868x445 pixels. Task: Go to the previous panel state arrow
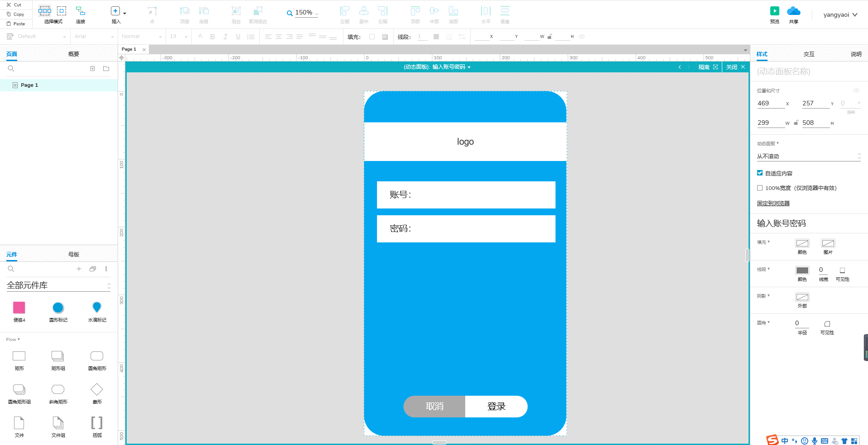[x=679, y=67]
